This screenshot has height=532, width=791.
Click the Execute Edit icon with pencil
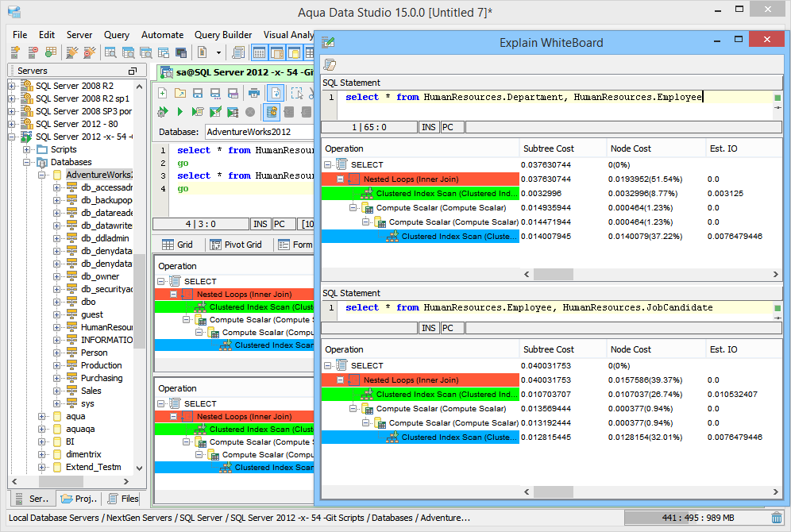(x=215, y=111)
